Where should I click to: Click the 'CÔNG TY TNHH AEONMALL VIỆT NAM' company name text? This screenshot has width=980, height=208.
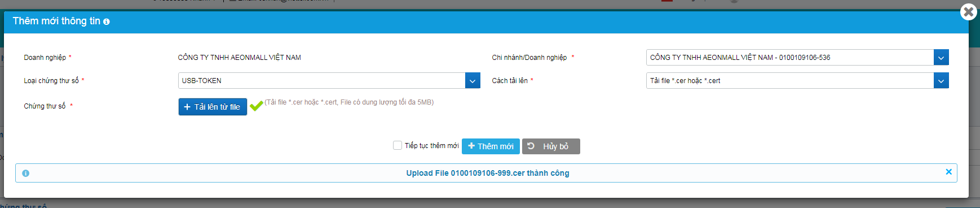point(240,58)
